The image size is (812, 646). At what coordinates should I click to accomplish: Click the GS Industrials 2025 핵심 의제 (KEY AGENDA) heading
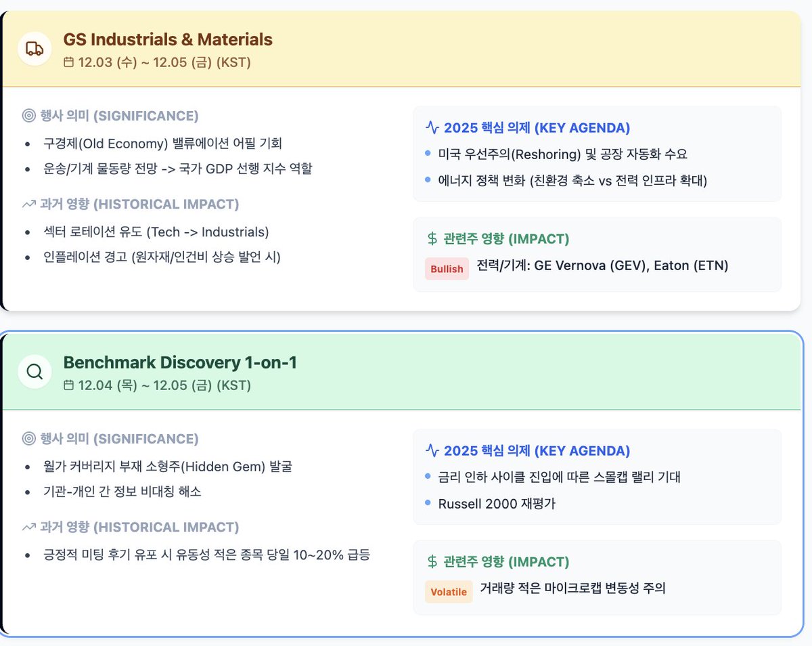537,127
